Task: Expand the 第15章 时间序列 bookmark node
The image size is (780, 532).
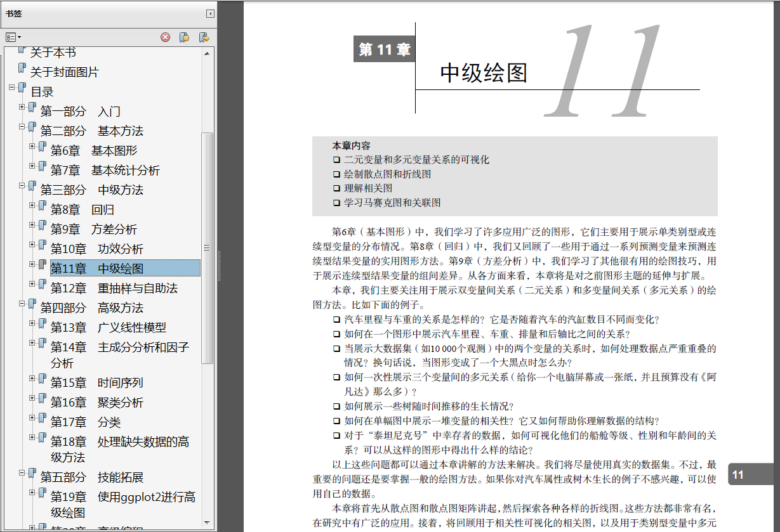Action: (32, 379)
